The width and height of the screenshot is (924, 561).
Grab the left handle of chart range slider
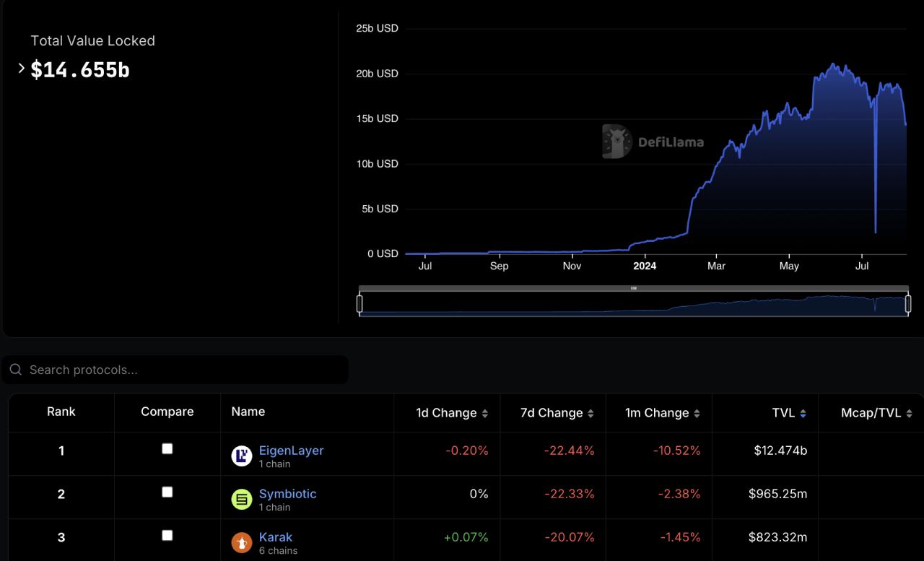[x=359, y=304]
